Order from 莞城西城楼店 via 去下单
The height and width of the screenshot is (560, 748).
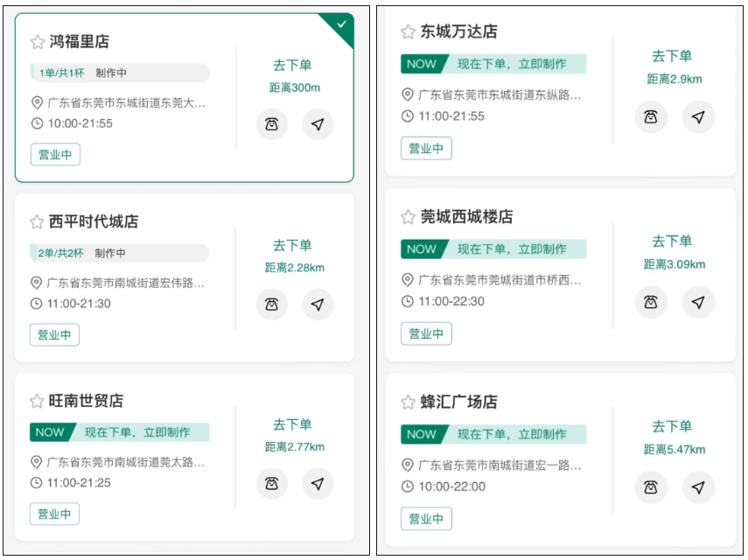click(672, 241)
